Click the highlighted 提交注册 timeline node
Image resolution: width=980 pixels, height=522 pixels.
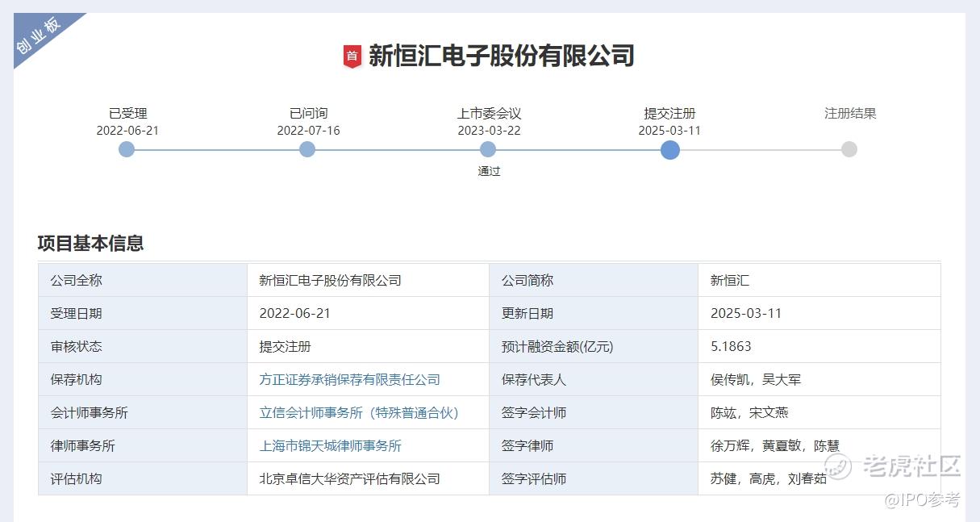[669, 150]
